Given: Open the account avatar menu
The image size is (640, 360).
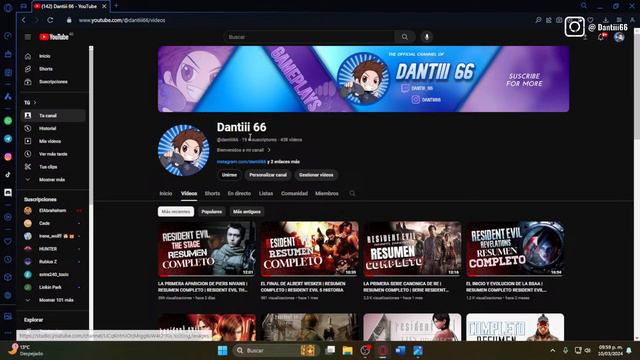Looking at the screenshot, I should pyautogui.click(x=619, y=37).
